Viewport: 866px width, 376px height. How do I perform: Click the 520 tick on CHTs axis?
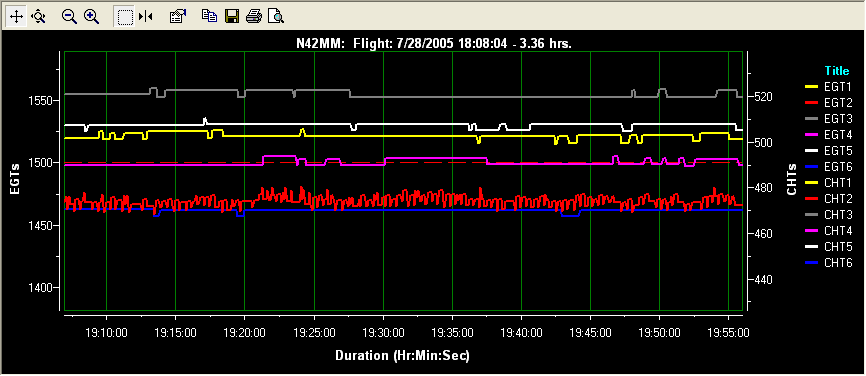762,97
